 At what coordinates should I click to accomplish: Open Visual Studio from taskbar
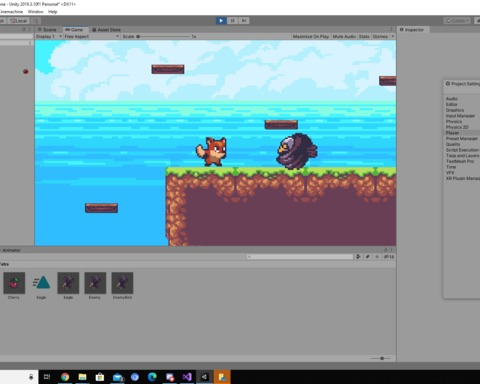[187, 377]
